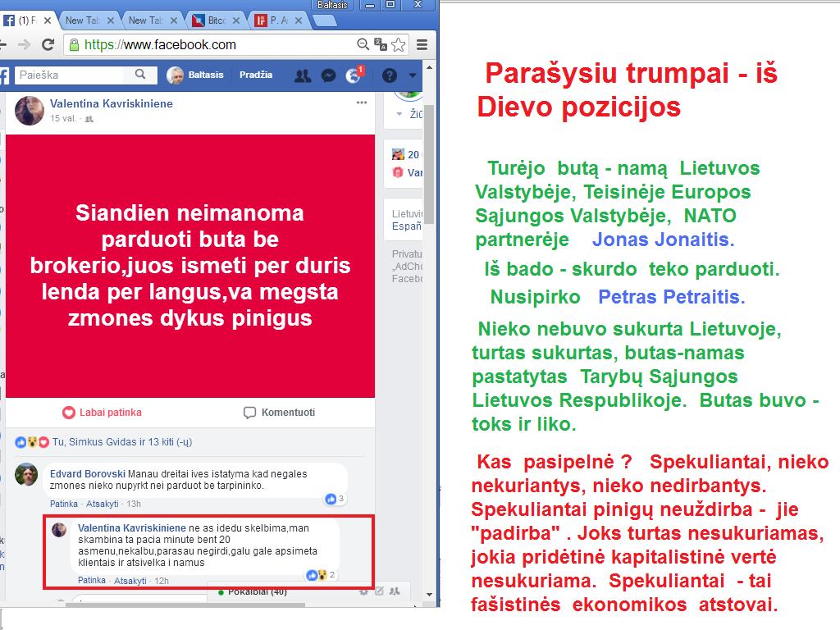Viewport: 840px width, 630px height.
Task: Expand Facebook account dropdown arrow
Action: point(412,75)
